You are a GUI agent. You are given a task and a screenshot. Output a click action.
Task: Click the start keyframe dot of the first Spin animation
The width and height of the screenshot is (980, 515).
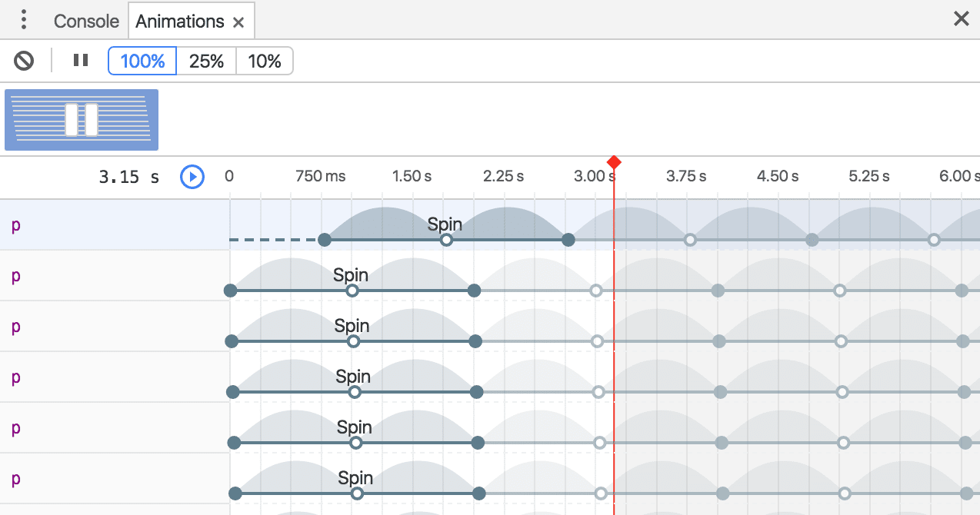(325, 240)
